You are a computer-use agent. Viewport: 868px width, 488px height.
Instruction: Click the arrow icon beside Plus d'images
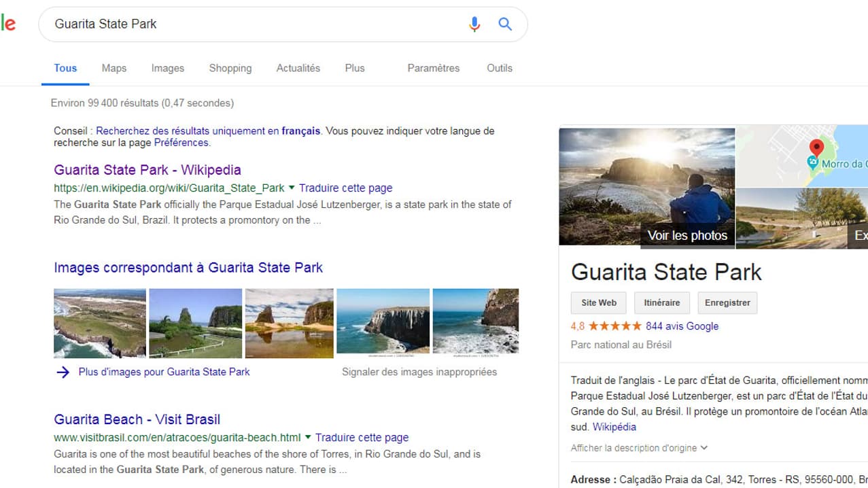click(x=63, y=372)
